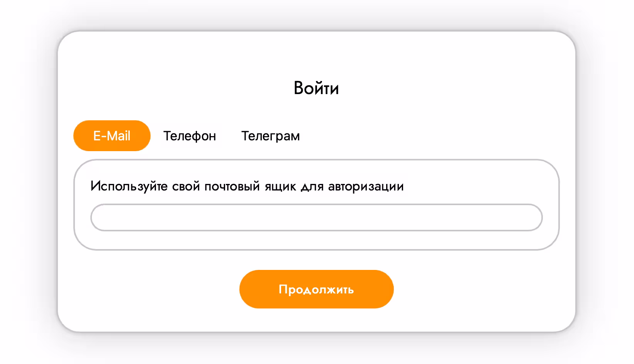Image resolution: width=634 pixels, height=364 pixels.
Task: Click the Используйте свой почтовый ящик label
Action: coord(247,186)
